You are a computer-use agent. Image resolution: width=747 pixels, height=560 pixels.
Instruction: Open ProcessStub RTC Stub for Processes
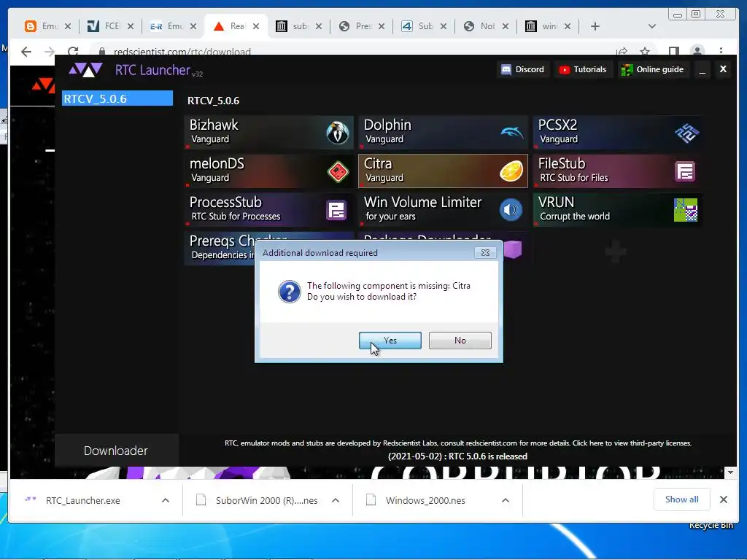tap(268, 209)
